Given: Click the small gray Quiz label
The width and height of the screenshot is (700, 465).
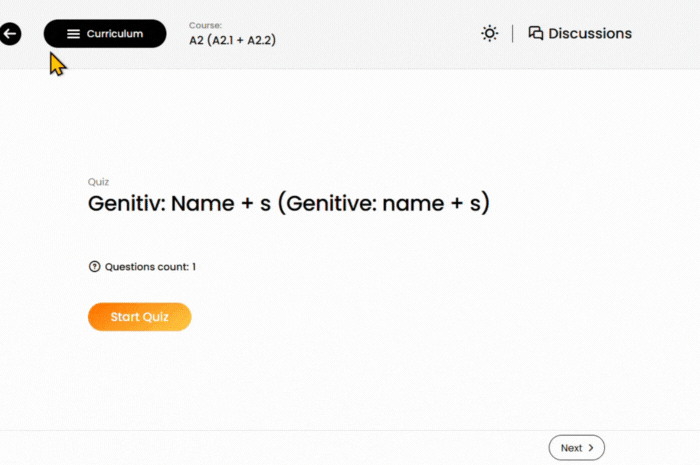Looking at the screenshot, I should [x=98, y=182].
